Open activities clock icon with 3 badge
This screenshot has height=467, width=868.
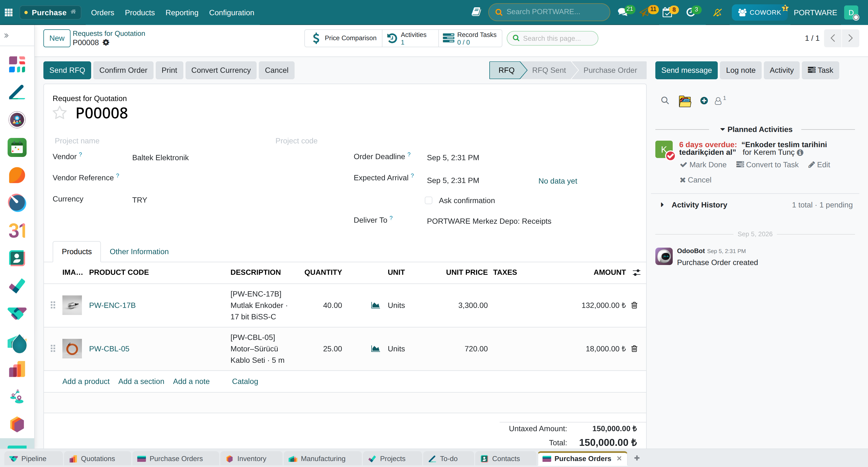tap(690, 12)
